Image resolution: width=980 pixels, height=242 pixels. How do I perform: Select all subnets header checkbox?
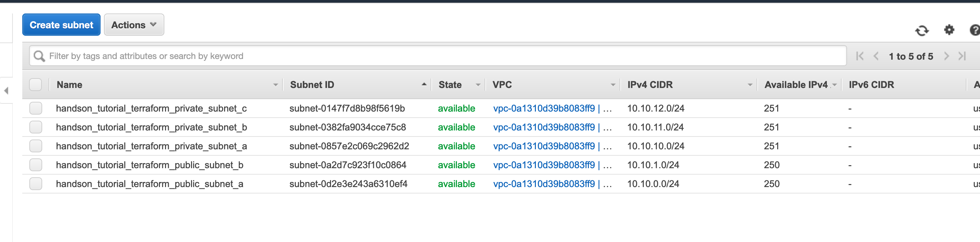pyautogui.click(x=35, y=85)
